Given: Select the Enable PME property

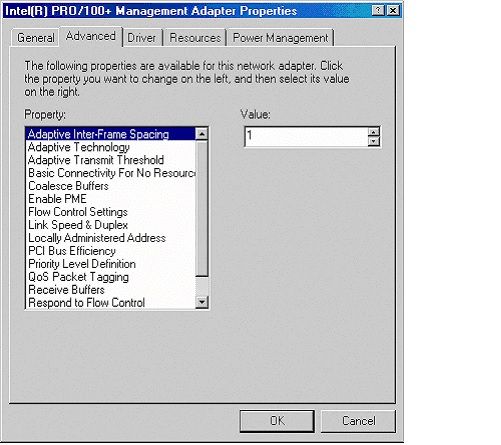Looking at the screenshot, I should (111, 199).
